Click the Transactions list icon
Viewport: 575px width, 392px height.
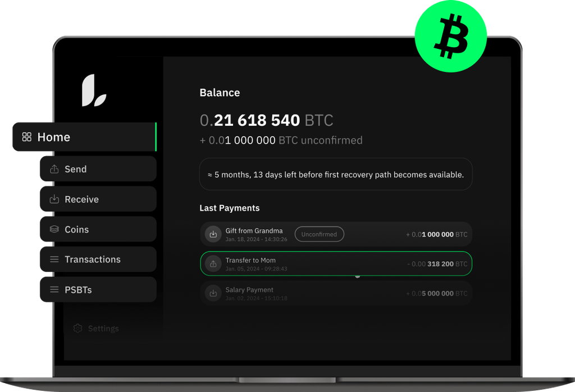(54, 259)
